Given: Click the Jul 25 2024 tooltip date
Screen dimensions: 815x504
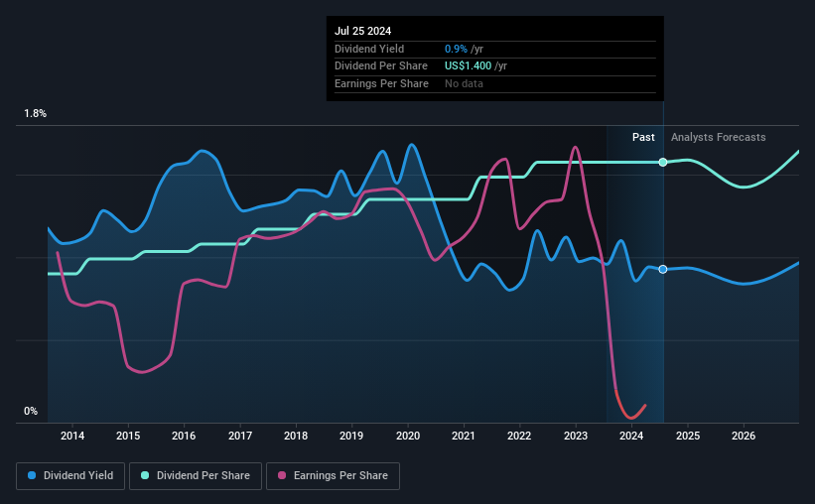Looking at the screenshot, I should coord(362,31).
